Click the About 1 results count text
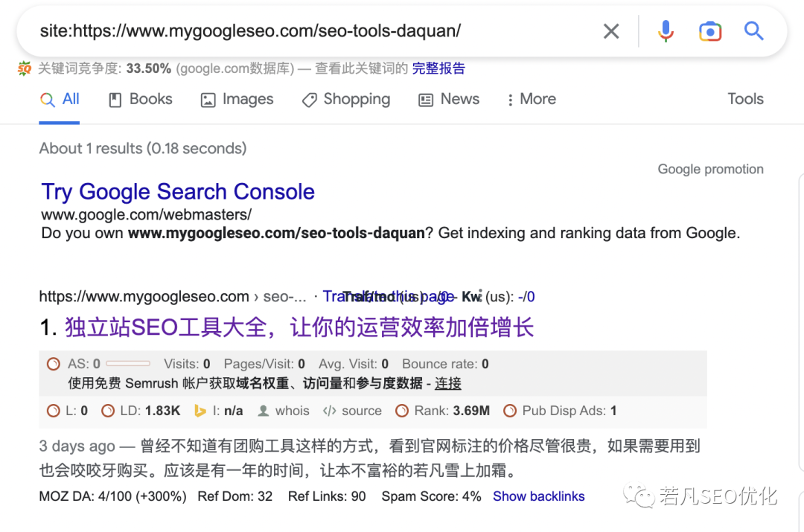804x532 pixels. coord(143,148)
